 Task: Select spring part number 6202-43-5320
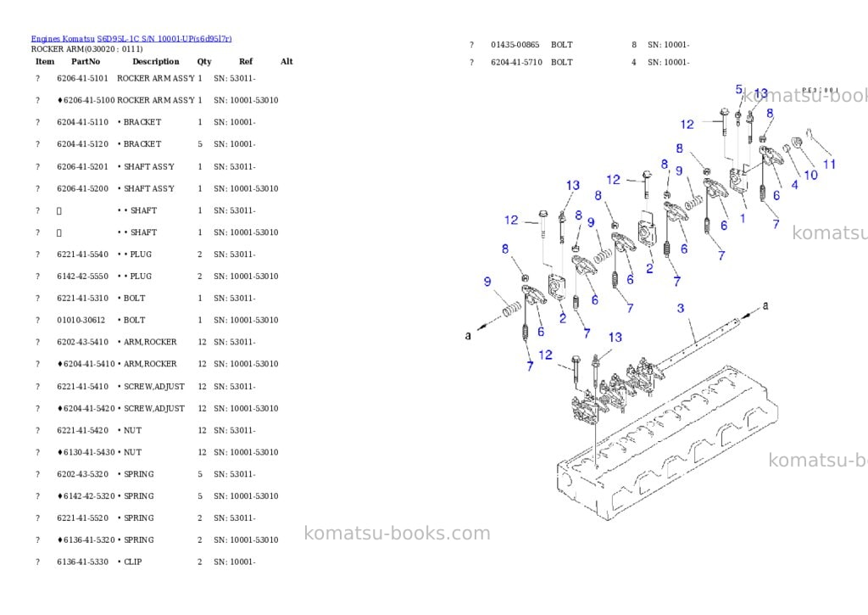pyautogui.click(x=82, y=474)
